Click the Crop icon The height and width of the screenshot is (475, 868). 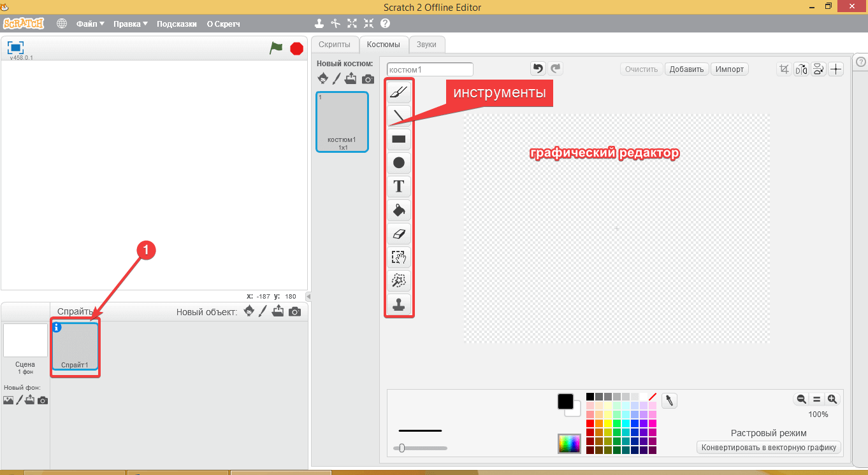[785, 69]
